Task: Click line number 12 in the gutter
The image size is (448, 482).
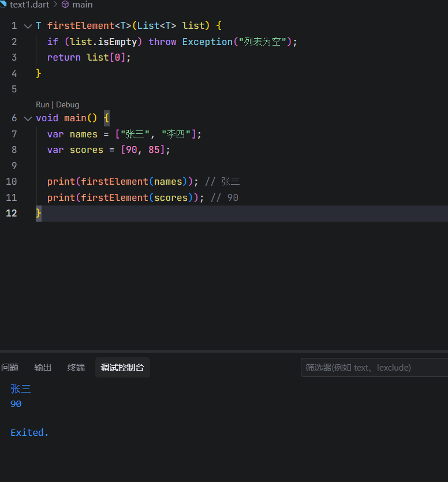Action: (12, 213)
